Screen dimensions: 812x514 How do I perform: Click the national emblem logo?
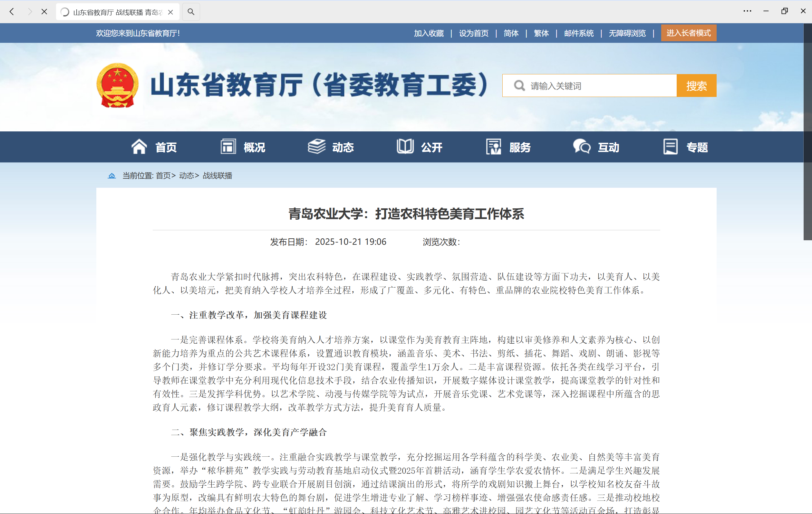point(117,86)
